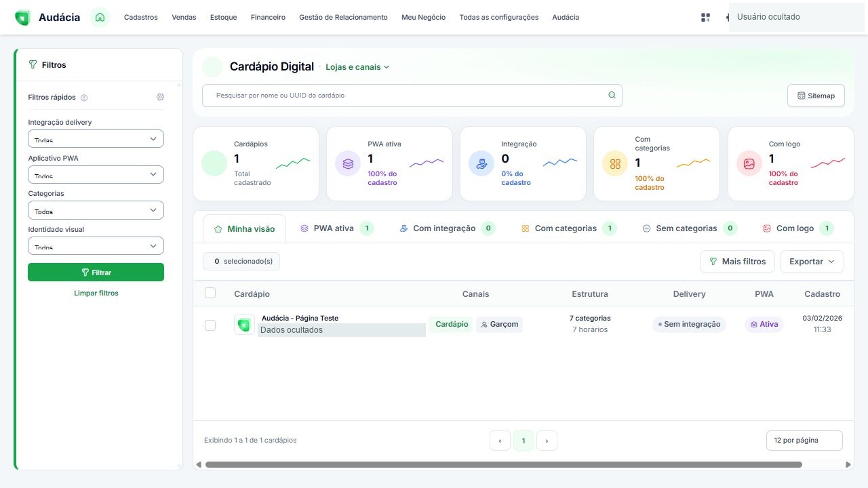Go to next page arrow
868x488 pixels.
[547, 441]
